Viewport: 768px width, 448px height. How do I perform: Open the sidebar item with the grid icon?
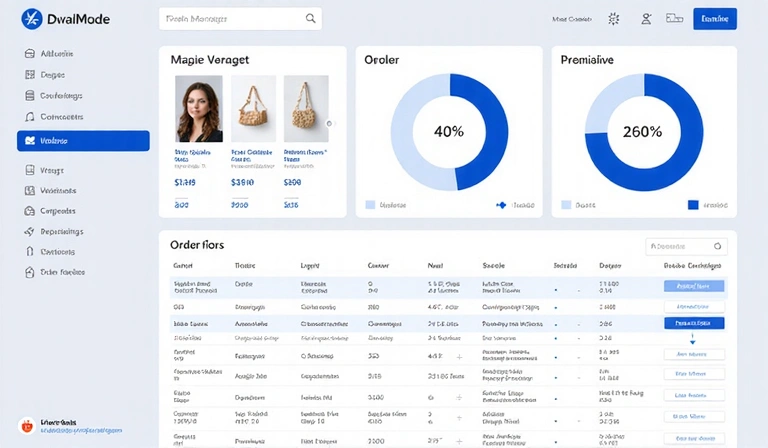click(45, 75)
